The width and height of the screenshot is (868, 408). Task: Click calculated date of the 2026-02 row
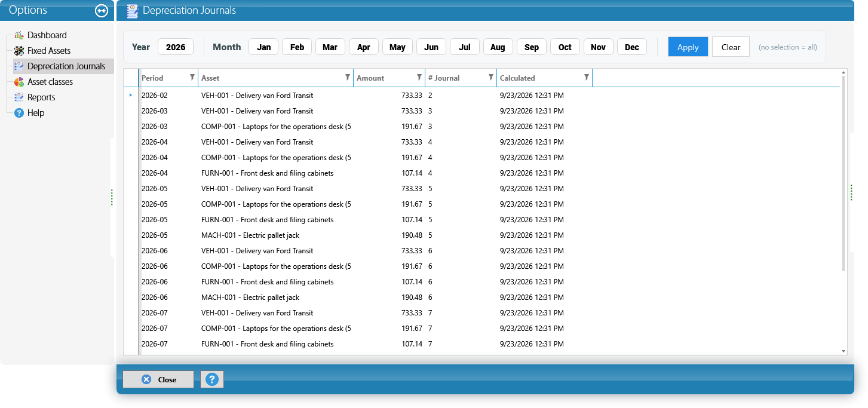532,96
